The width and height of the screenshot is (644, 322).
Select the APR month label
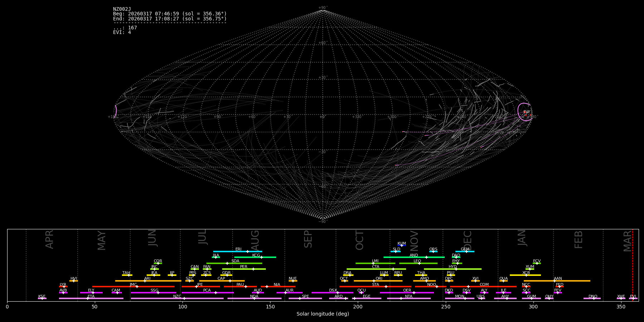click(50, 239)
